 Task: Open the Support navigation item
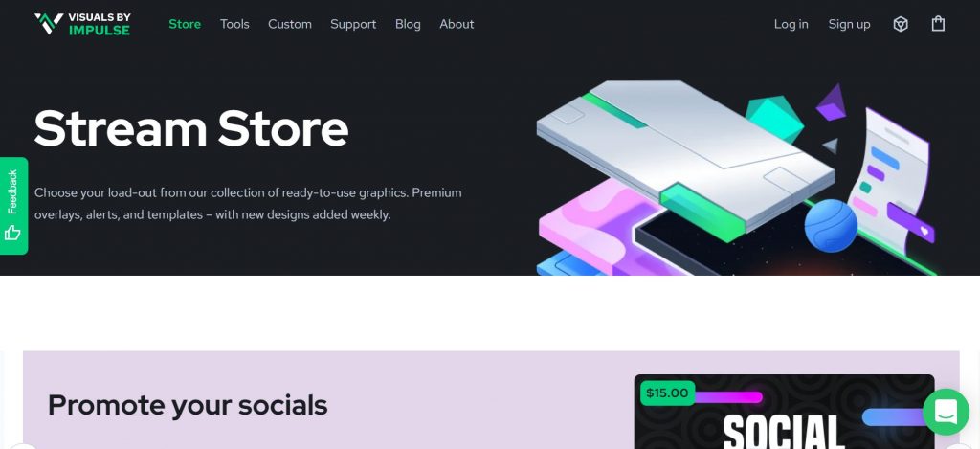[x=353, y=24]
